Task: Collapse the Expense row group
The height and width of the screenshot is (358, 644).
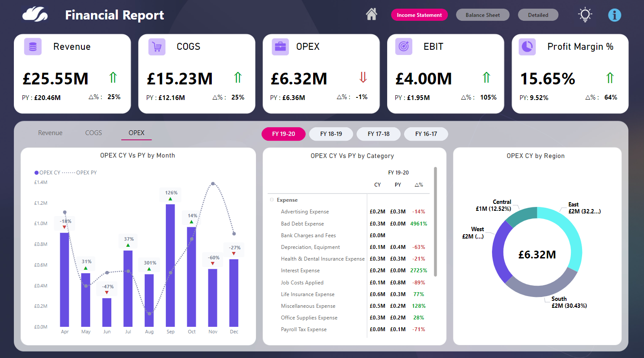Action: [x=272, y=200]
